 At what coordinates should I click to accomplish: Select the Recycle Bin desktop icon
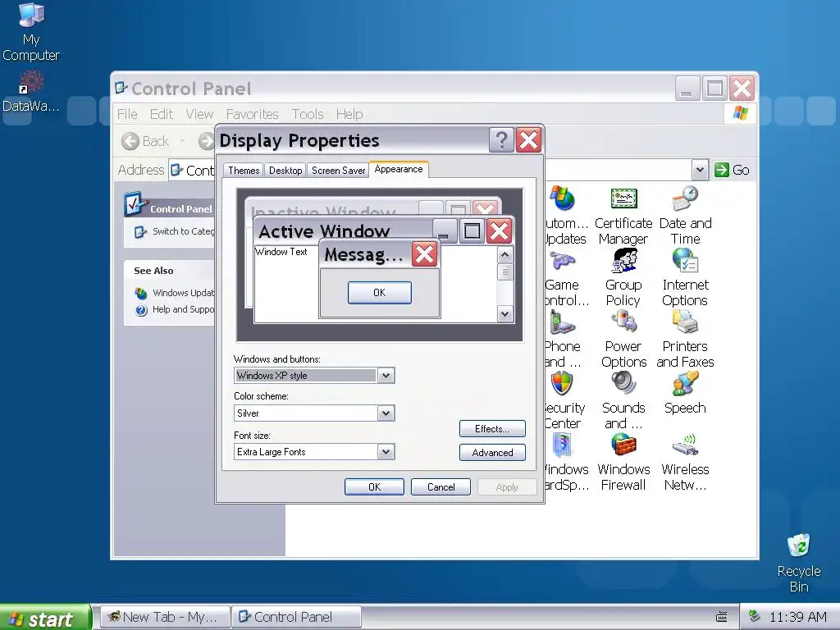click(x=799, y=563)
